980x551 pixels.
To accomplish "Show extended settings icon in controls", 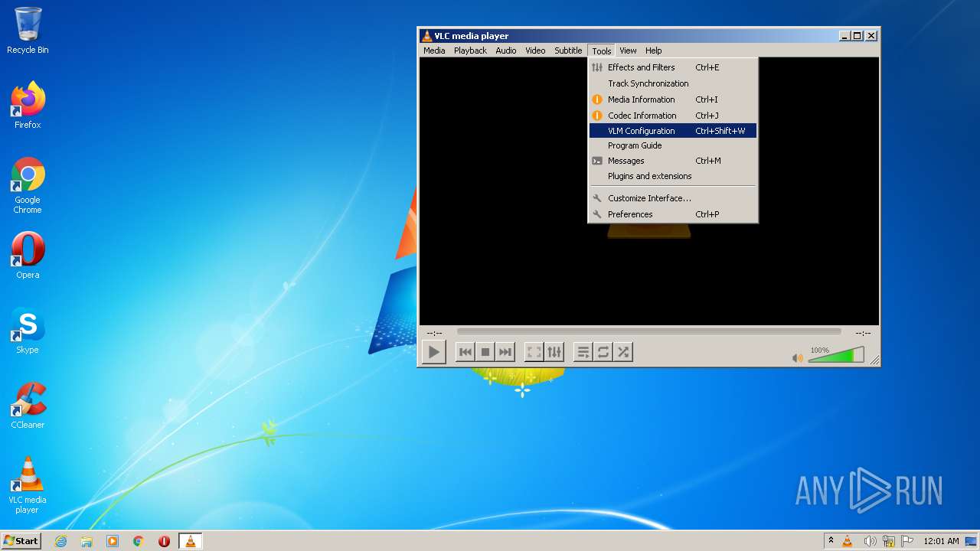I will 554,352.
